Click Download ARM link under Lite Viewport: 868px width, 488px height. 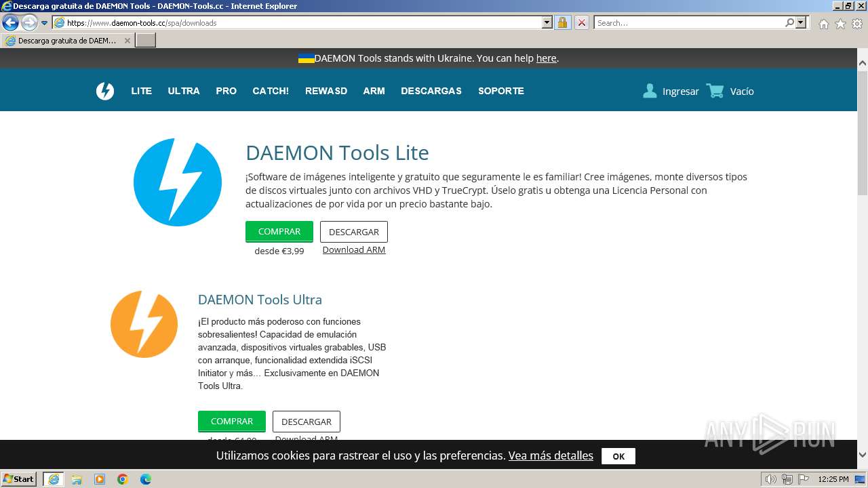[354, 250]
